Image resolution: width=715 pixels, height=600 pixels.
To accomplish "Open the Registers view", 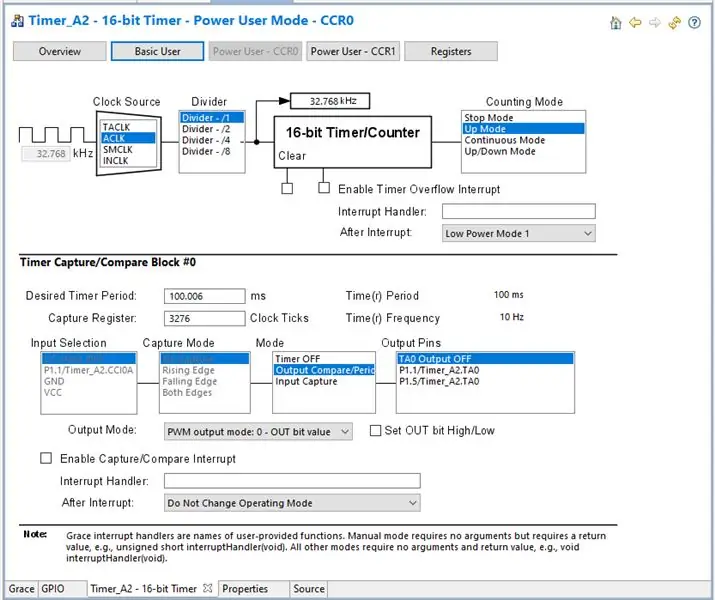I will (x=451, y=51).
